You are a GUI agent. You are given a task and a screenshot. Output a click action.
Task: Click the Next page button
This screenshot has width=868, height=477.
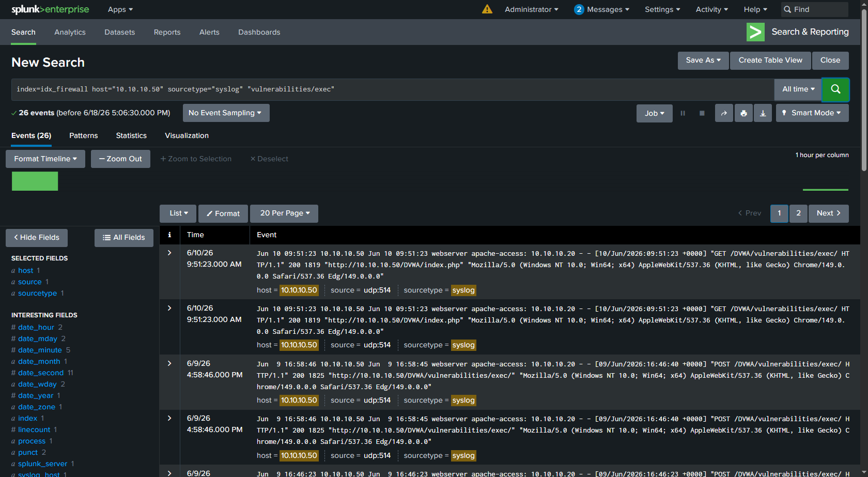coord(828,213)
